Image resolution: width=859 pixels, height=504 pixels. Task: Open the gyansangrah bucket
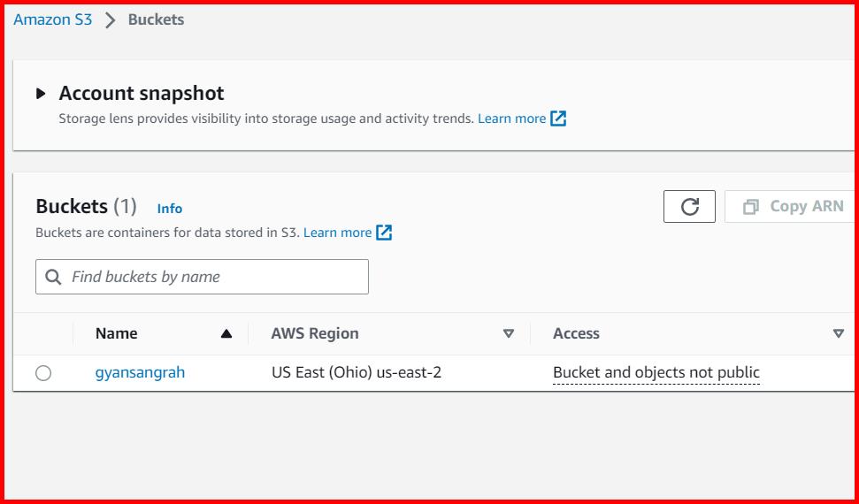141,372
